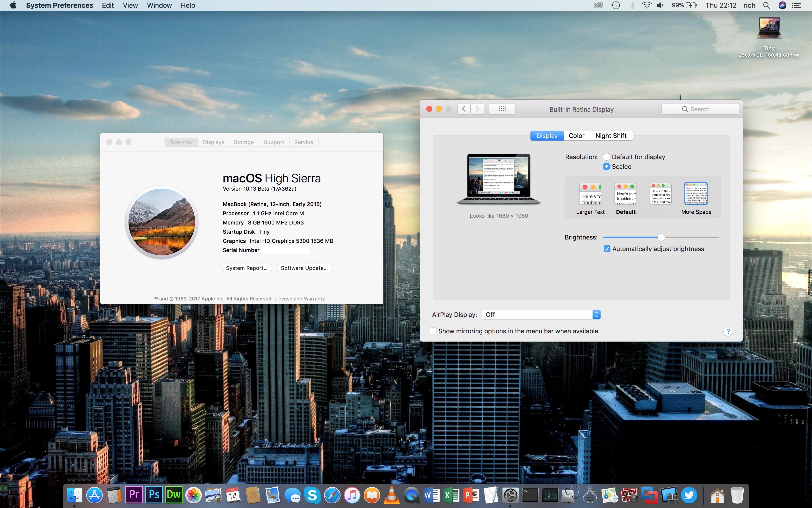This screenshot has width=812, height=508.
Task: Open Window menu
Action: tap(159, 5)
